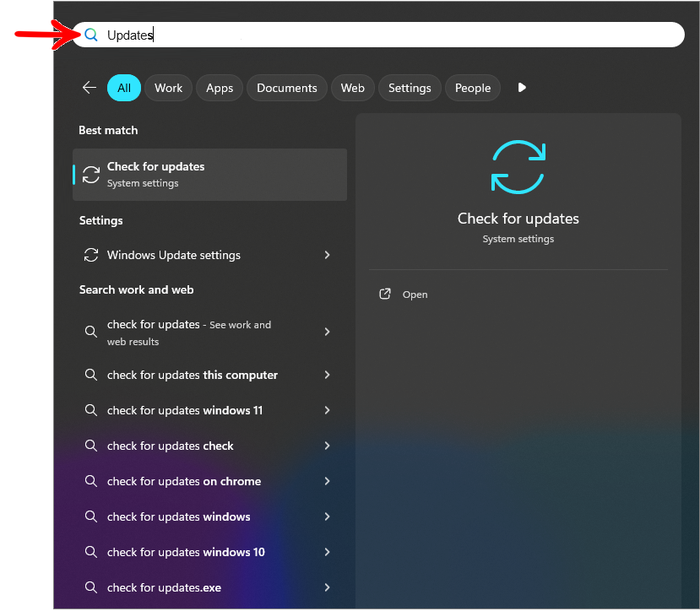The width and height of the screenshot is (700, 611).
Task: Click 'Check for updates' title in preview pane
Action: [x=518, y=219]
